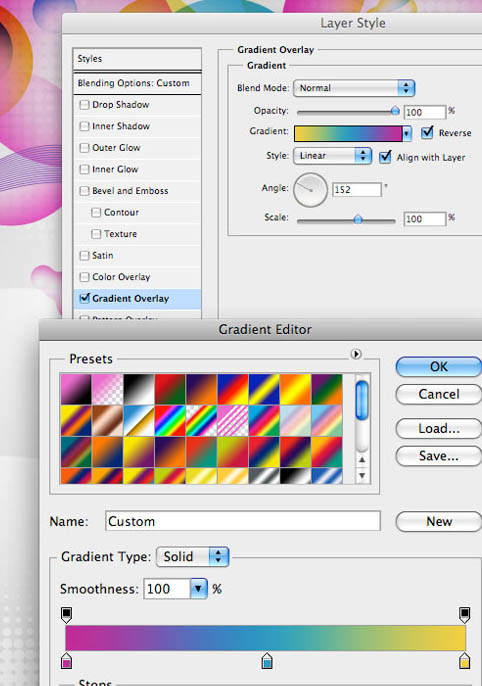
Task: Open the Blend Mode dropdown
Action: click(x=354, y=88)
